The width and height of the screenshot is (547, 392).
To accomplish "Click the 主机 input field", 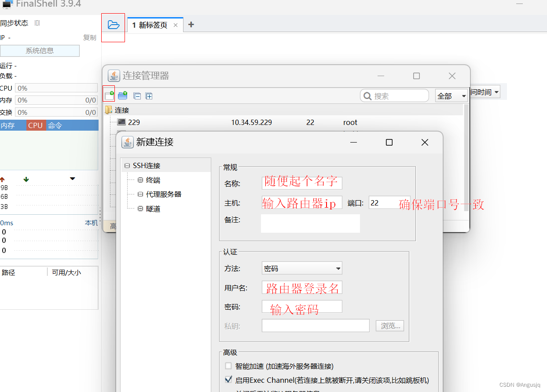I will (302, 202).
